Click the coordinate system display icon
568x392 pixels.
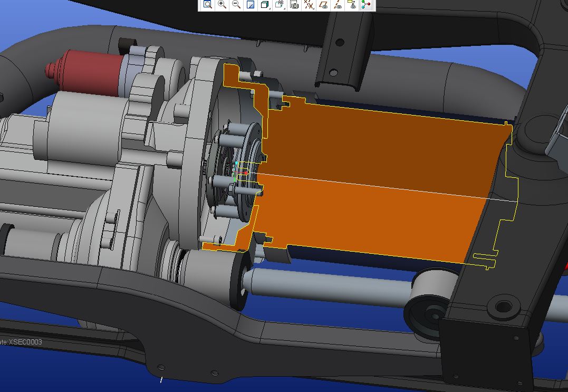point(351,5)
